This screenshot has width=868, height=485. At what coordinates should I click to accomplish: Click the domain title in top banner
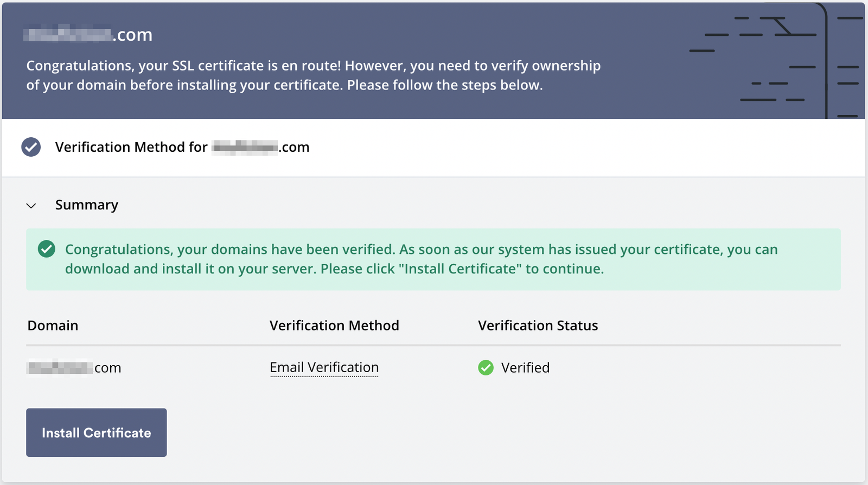(88, 35)
